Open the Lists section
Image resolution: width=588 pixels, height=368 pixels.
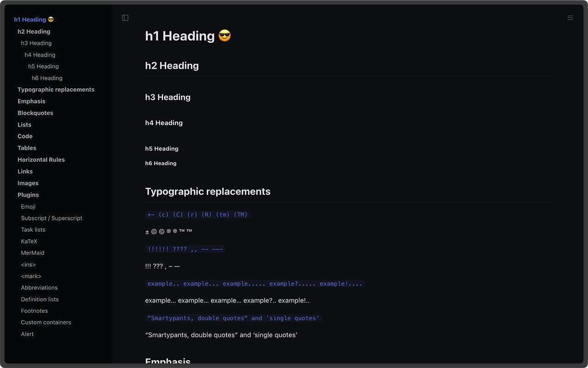24,124
